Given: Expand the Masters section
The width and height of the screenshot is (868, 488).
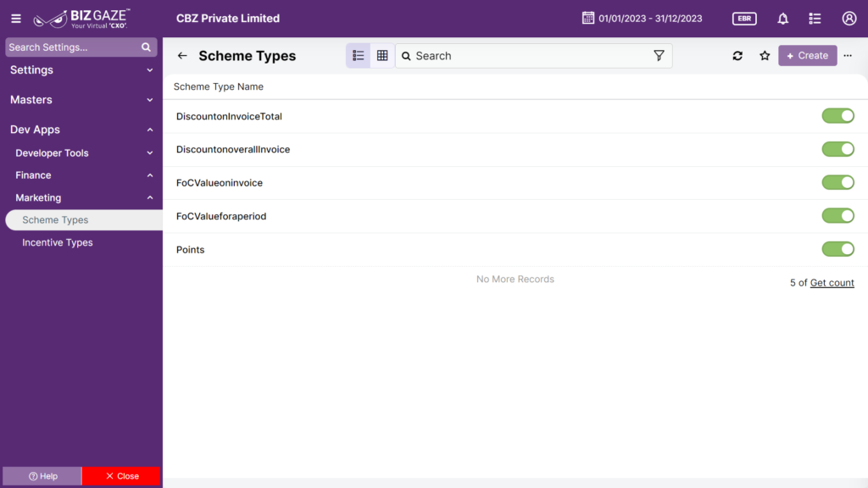Looking at the screenshot, I should 81,100.
